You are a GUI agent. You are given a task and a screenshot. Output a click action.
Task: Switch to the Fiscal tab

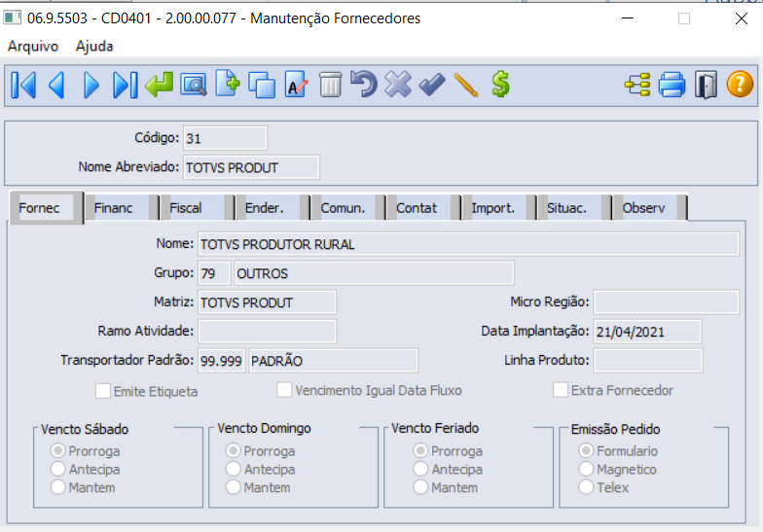tap(197, 208)
